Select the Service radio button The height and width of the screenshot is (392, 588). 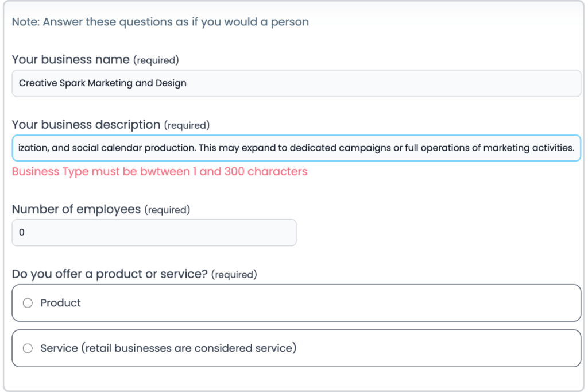27,348
